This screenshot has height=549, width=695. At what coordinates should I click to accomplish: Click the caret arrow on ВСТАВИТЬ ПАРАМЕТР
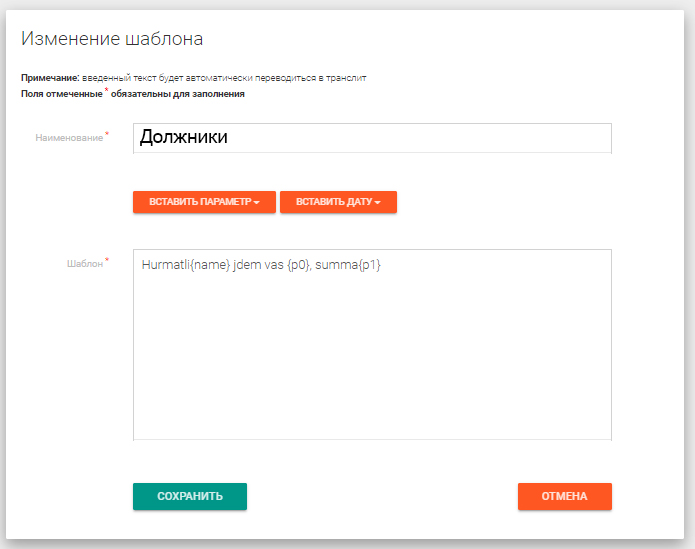[257, 203]
